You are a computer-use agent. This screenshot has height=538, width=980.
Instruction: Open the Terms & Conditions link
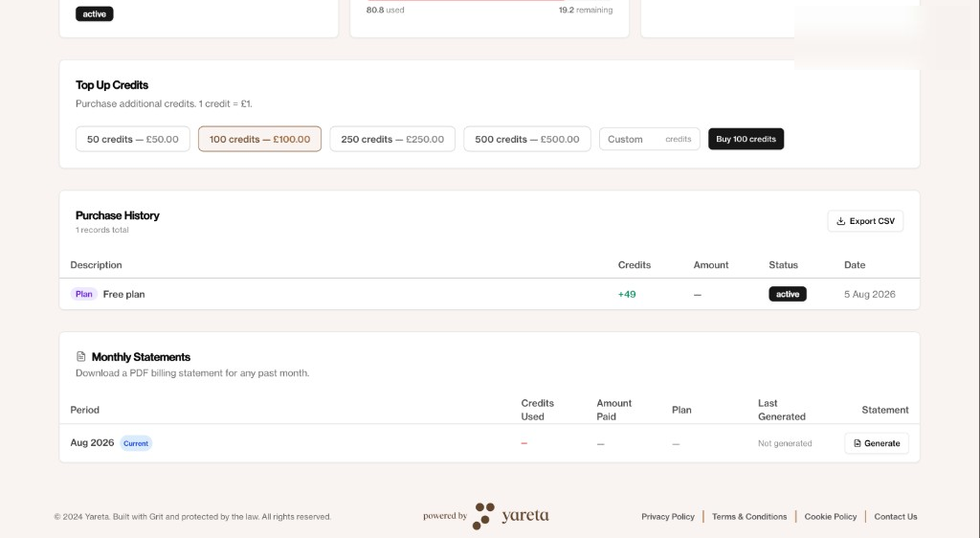tap(749, 517)
